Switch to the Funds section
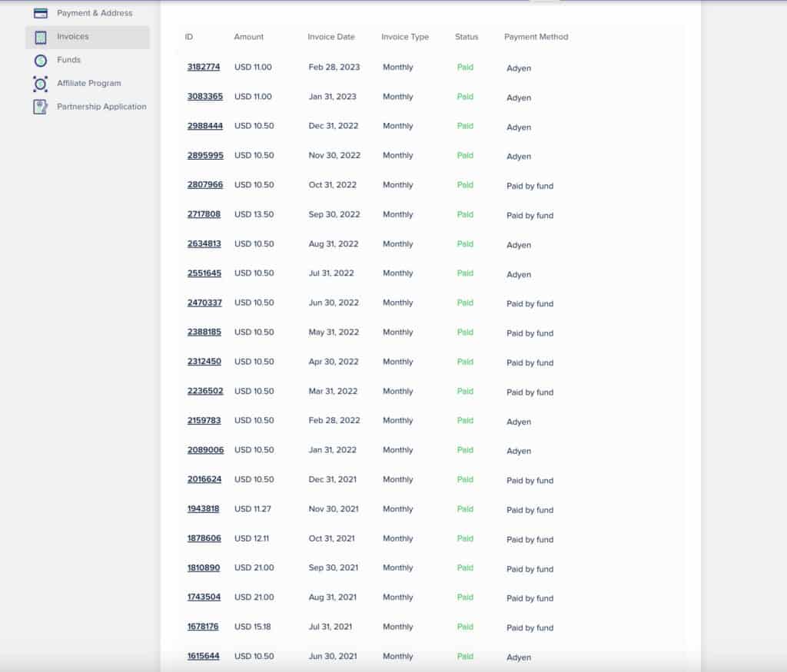Screen dimensions: 787x672 [68, 59]
